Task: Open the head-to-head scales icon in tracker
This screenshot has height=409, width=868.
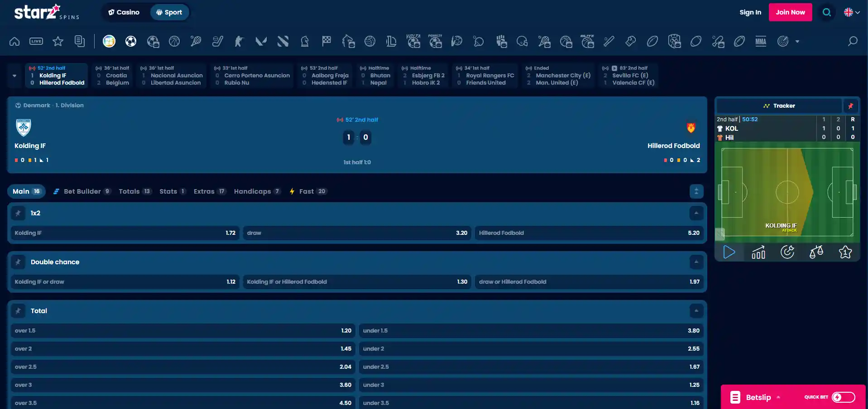Action: (x=816, y=252)
